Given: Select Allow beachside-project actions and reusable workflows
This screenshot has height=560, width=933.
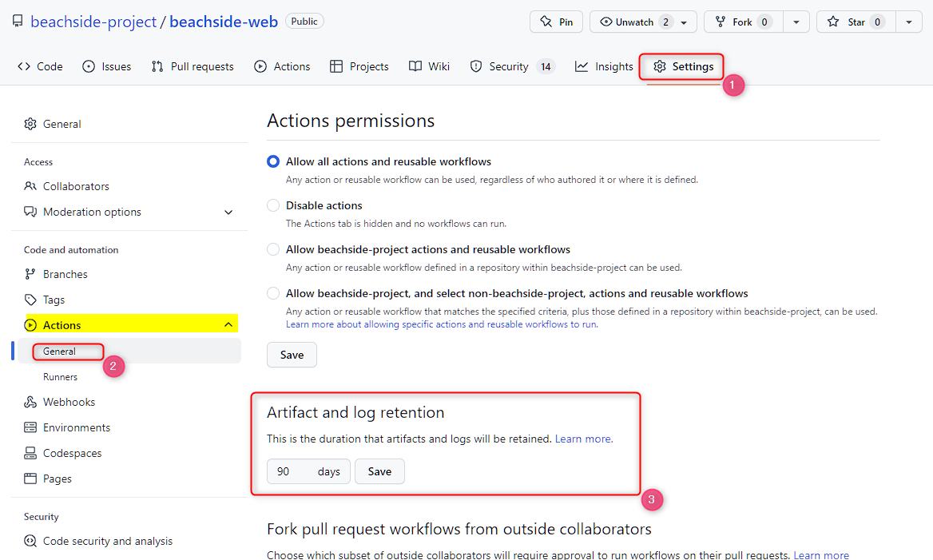Looking at the screenshot, I should (272, 249).
